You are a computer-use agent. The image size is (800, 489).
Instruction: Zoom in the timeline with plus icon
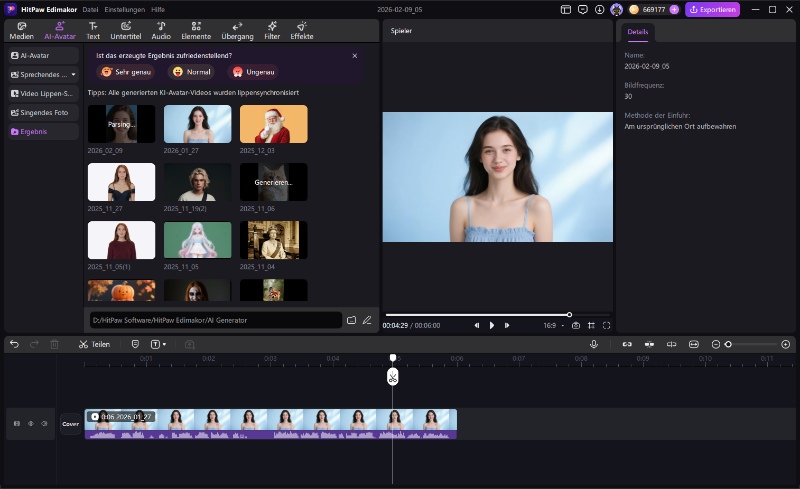[x=786, y=345]
